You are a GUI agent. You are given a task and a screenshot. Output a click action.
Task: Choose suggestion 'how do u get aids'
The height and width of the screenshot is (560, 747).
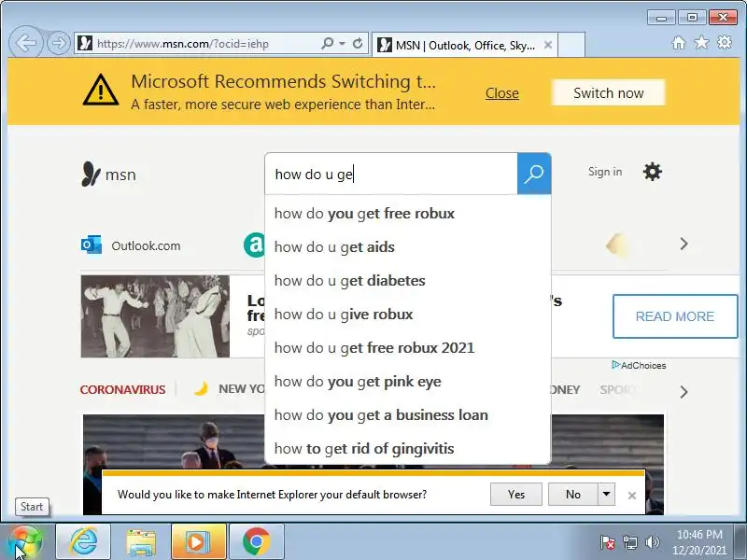(x=408, y=247)
